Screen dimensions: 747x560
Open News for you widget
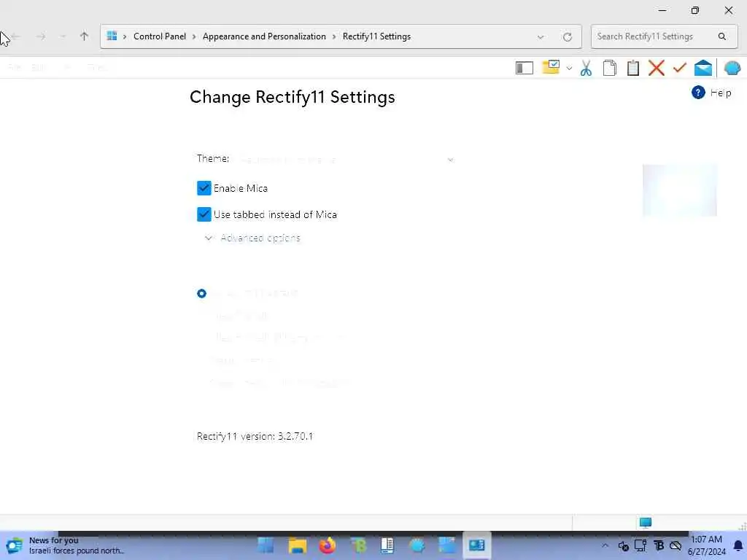pyautogui.click(x=64, y=545)
